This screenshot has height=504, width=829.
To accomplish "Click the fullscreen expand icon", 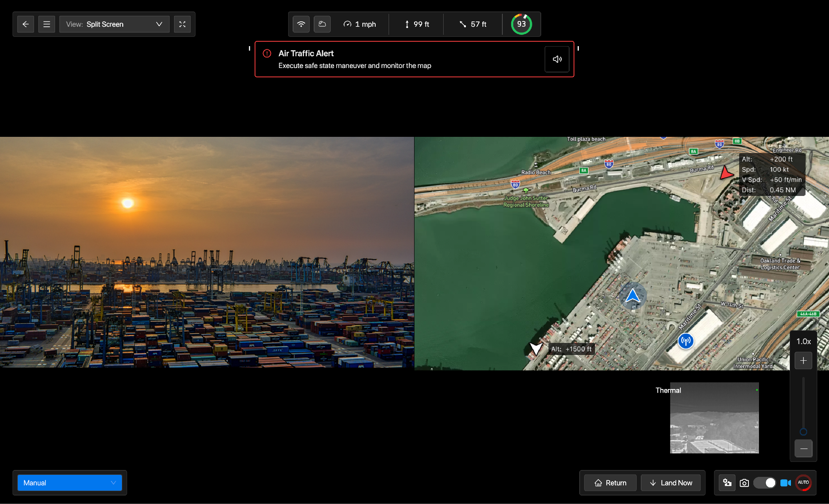I will pyautogui.click(x=182, y=24).
